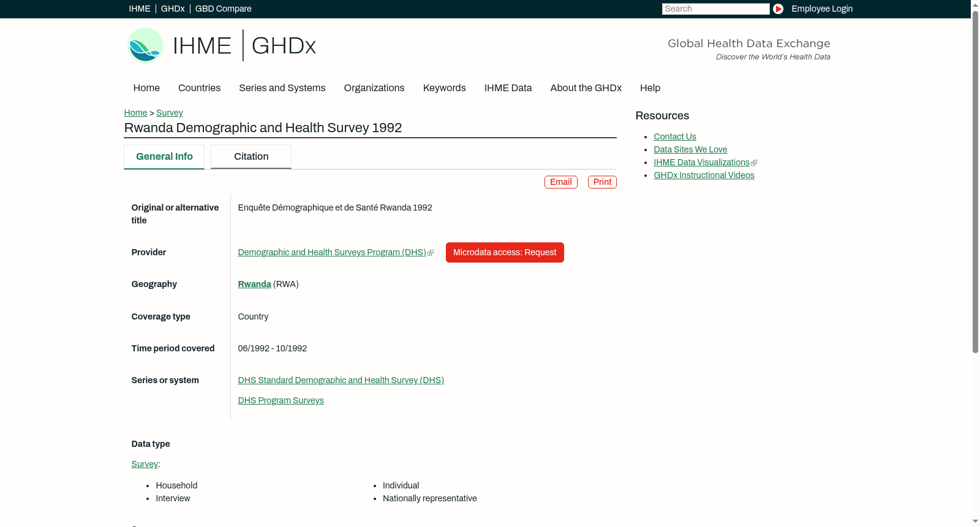This screenshot has height=527, width=980.
Task: Open Series and Systems menu
Action: click(x=282, y=88)
